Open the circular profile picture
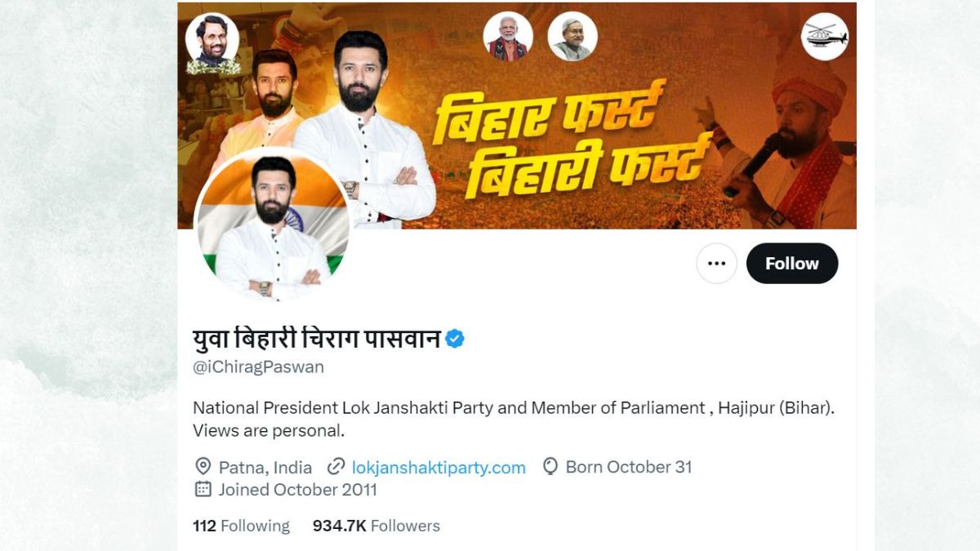The width and height of the screenshot is (980, 551). [273, 225]
